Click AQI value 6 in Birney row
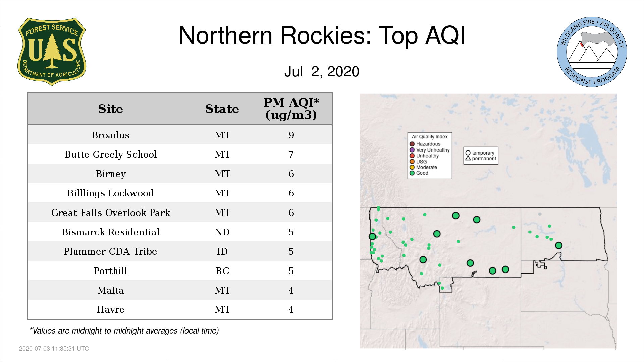Viewport: 644px width, 362px height. pos(291,174)
